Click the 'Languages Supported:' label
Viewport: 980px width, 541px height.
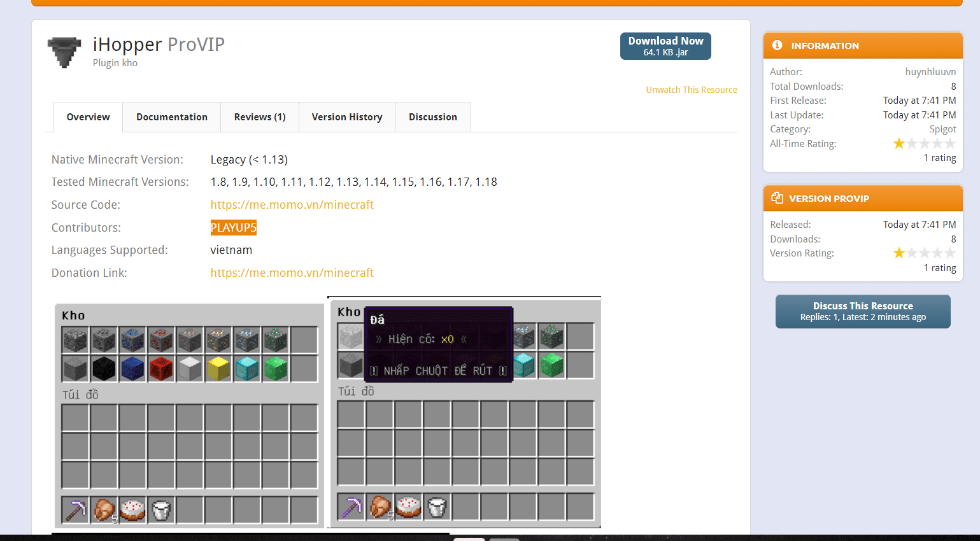(110, 250)
